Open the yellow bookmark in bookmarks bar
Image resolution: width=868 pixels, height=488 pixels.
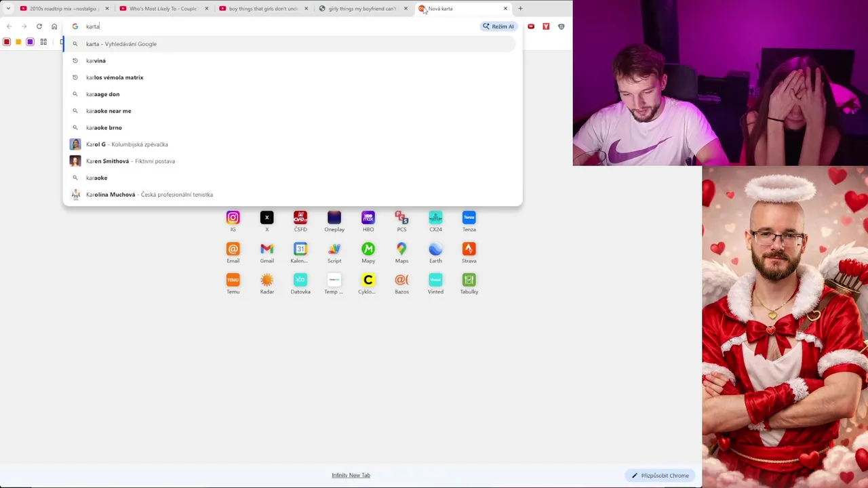(18, 42)
